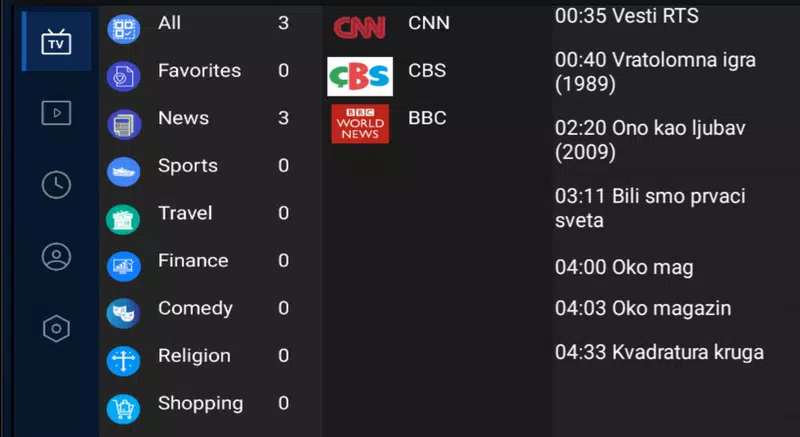Select the 02:20 Ono kao ljubav program
The width and height of the screenshot is (800, 437).
(x=650, y=140)
